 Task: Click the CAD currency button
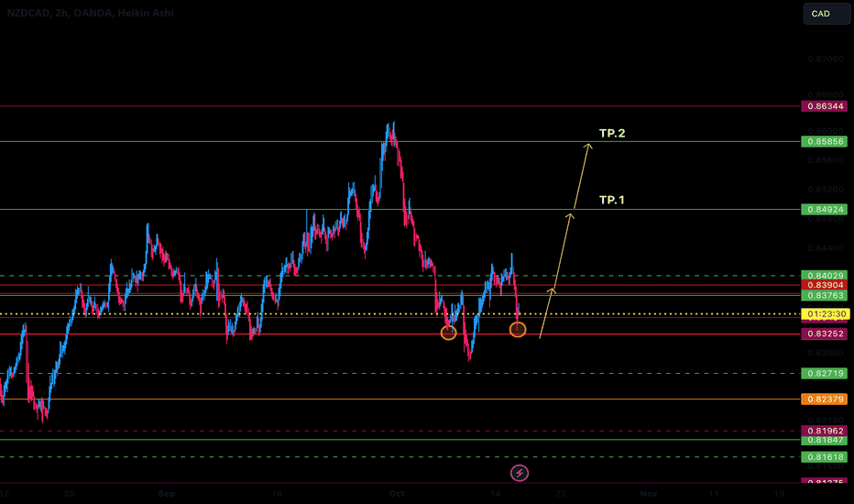pyautogui.click(x=827, y=14)
